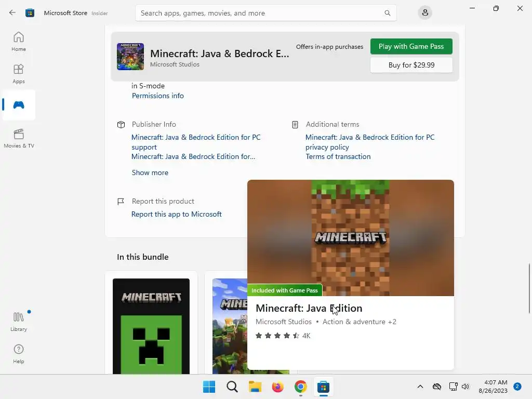
Task: Click the page vertical scrollbar
Action: (x=529, y=288)
